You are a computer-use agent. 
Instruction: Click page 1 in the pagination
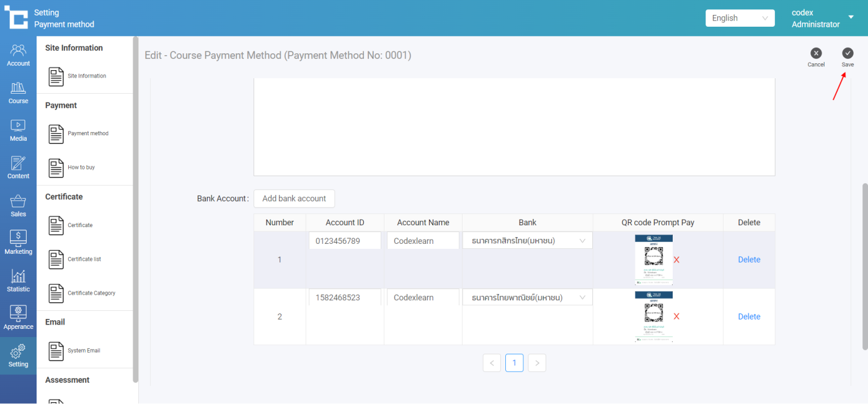tap(514, 363)
